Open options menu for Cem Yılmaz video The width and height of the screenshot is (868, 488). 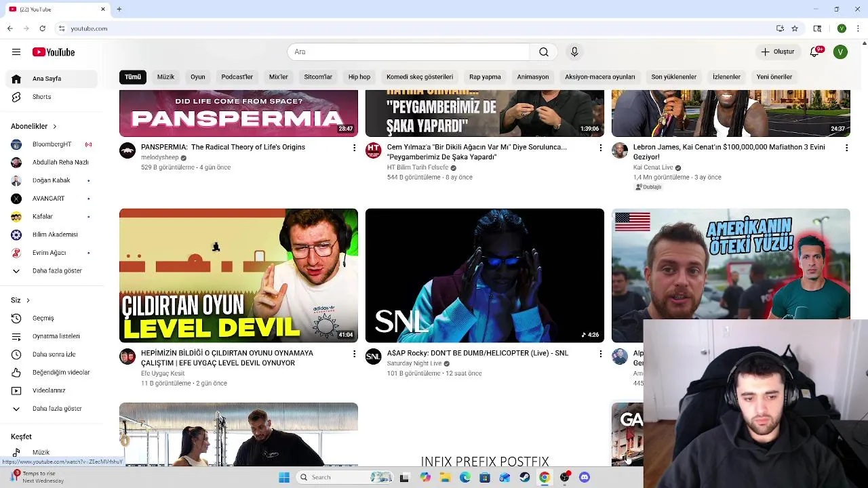point(600,148)
